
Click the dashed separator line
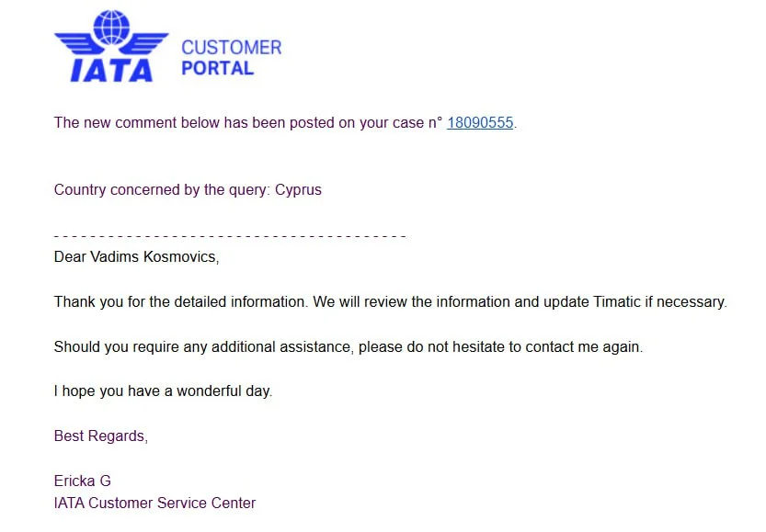(x=230, y=237)
